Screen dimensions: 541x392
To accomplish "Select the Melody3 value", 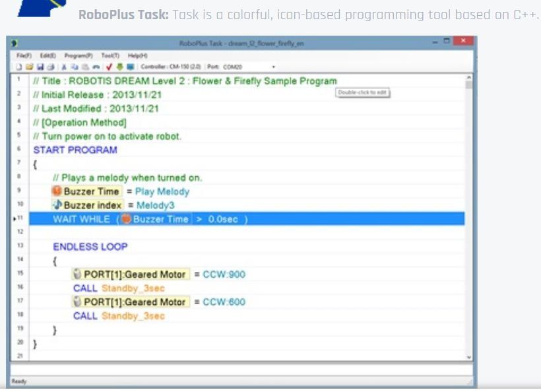I will [155, 205].
